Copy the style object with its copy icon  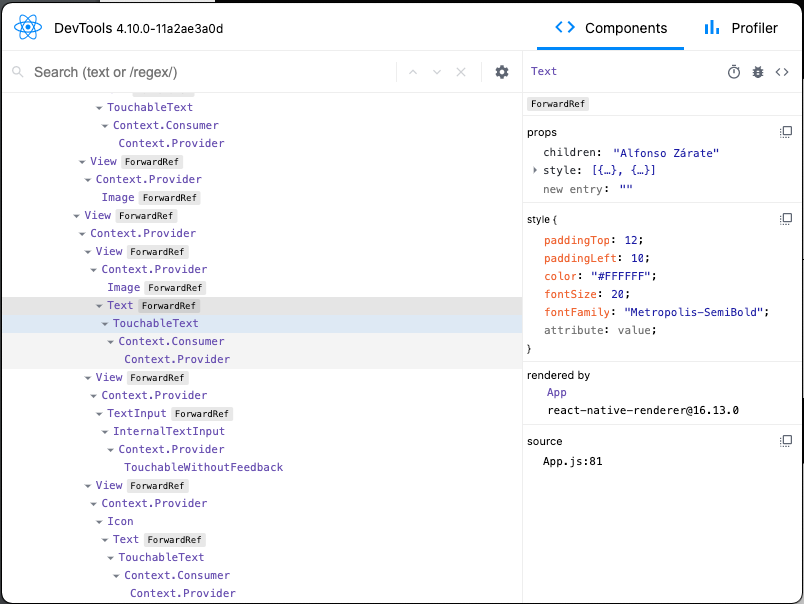click(x=786, y=218)
